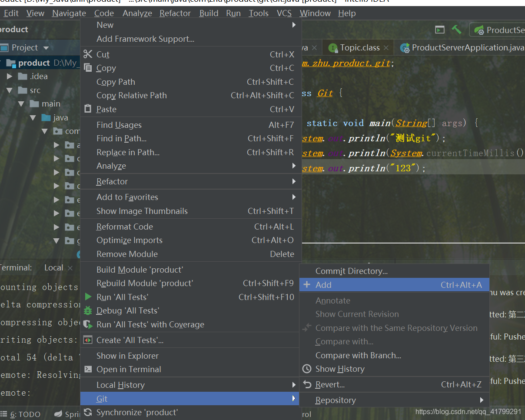Open the VCS menu

click(284, 13)
